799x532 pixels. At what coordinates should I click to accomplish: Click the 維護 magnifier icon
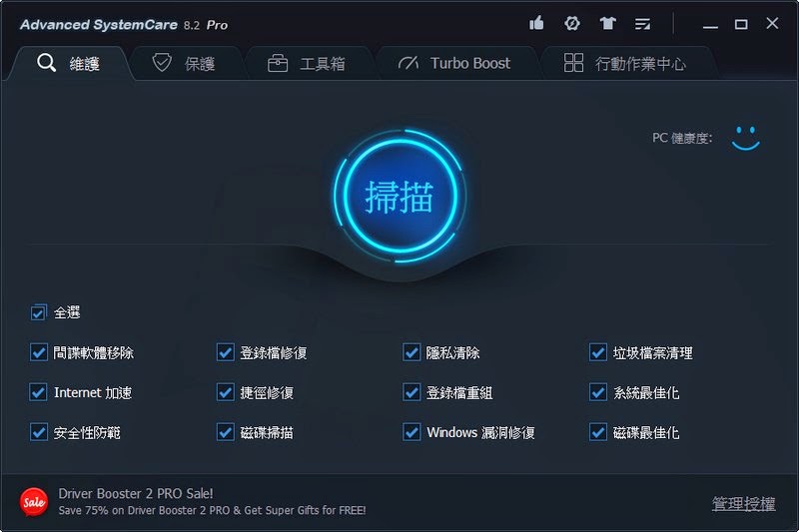coord(46,63)
